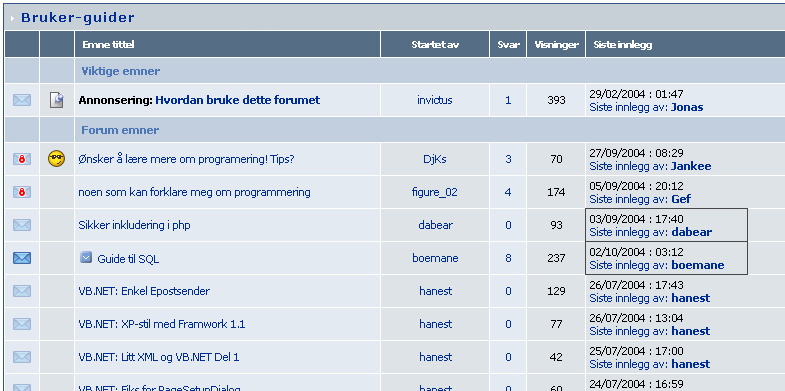Click the Forum emner section label
The width and height of the screenshot is (785, 391).
pos(120,130)
